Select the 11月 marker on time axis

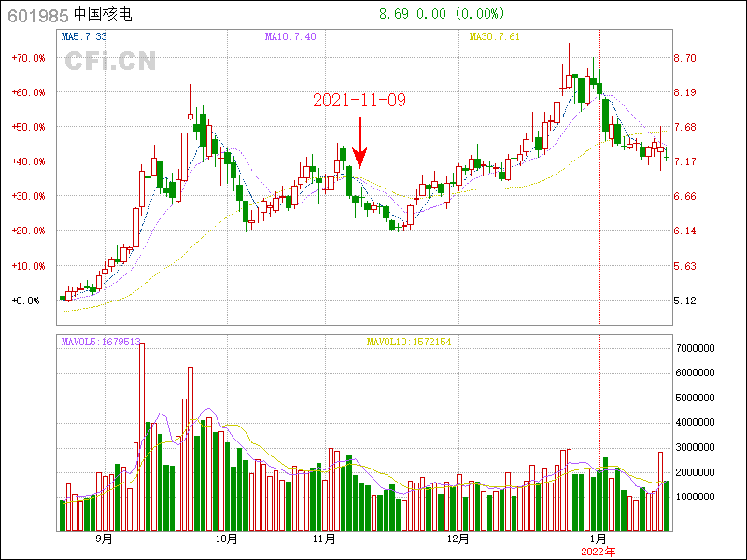click(324, 539)
